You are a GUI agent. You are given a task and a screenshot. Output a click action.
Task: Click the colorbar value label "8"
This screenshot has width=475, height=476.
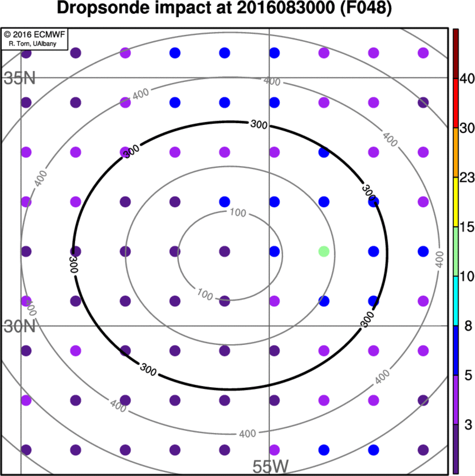[x=468, y=326]
